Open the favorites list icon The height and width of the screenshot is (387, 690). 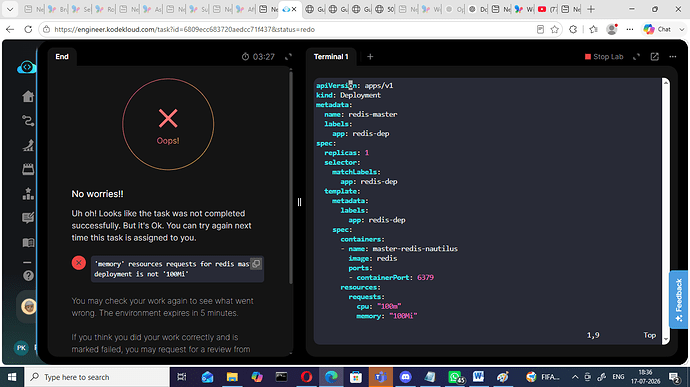pyautogui.click(x=593, y=29)
